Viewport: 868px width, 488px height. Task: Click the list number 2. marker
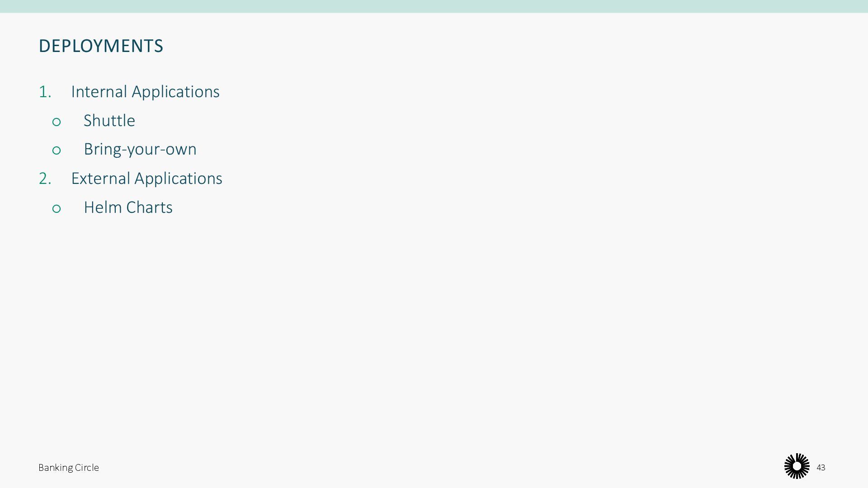click(45, 178)
